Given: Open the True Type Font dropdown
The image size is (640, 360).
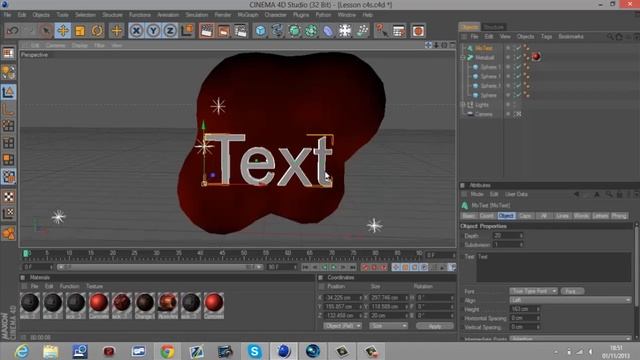Looking at the screenshot, I should pyautogui.click(x=533, y=291).
